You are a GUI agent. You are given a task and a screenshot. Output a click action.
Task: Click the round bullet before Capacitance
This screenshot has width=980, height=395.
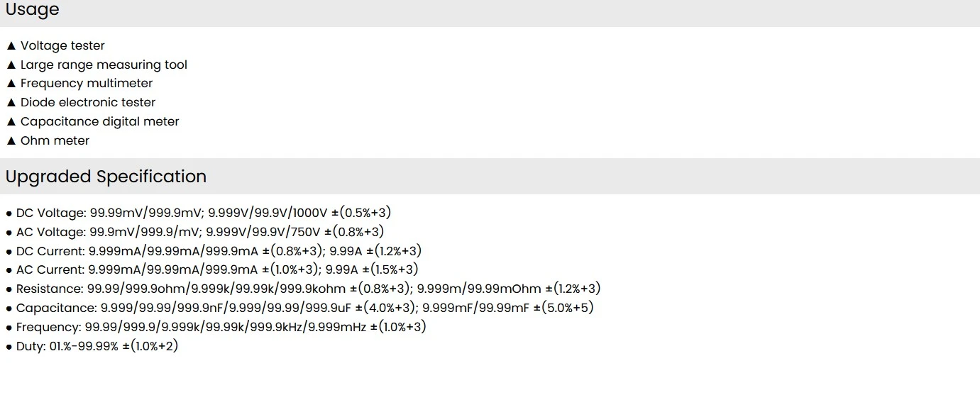[9, 309]
